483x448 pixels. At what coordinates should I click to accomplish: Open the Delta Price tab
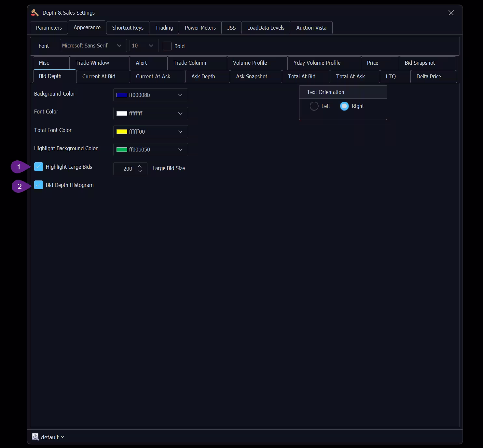(429, 76)
